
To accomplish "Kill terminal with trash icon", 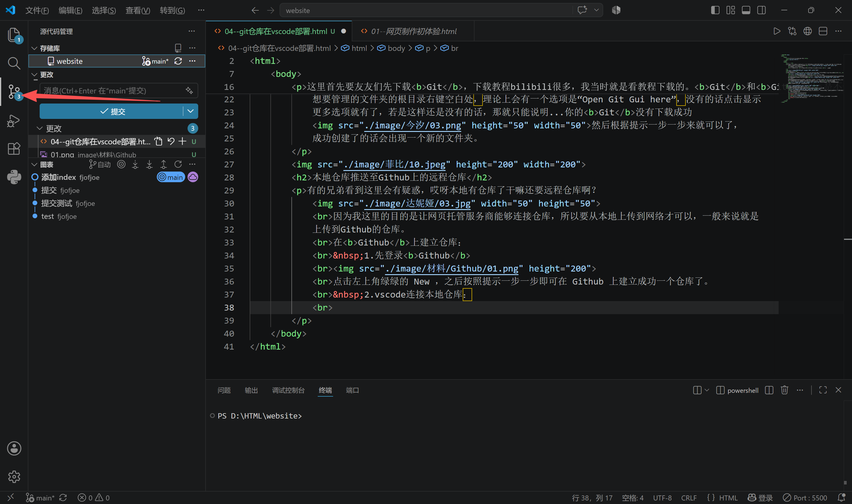I will click(x=785, y=390).
